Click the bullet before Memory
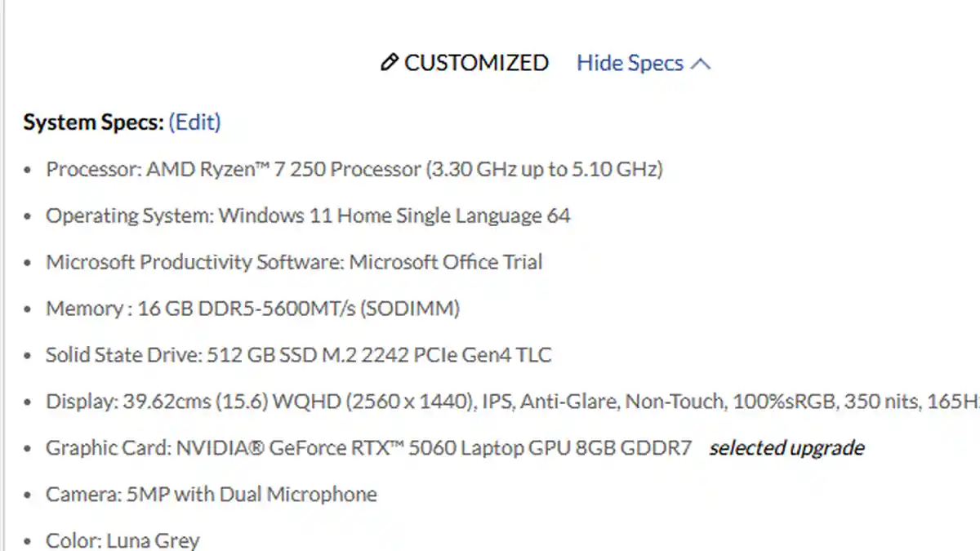This screenshot has height=551, width=980. [29, 310]
